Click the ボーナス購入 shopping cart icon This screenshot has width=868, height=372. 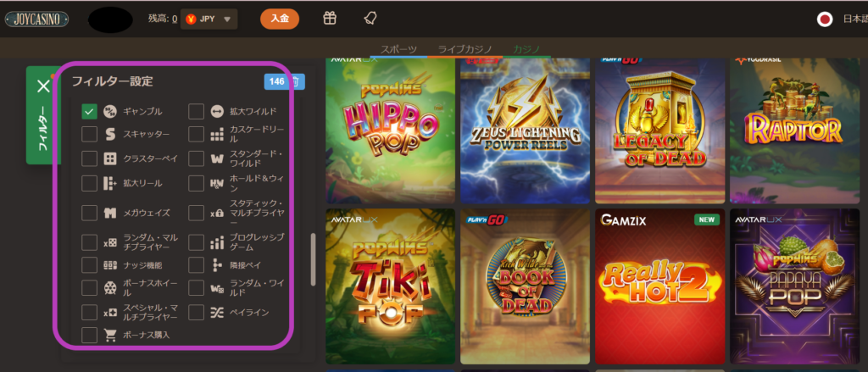pos(110,335)
